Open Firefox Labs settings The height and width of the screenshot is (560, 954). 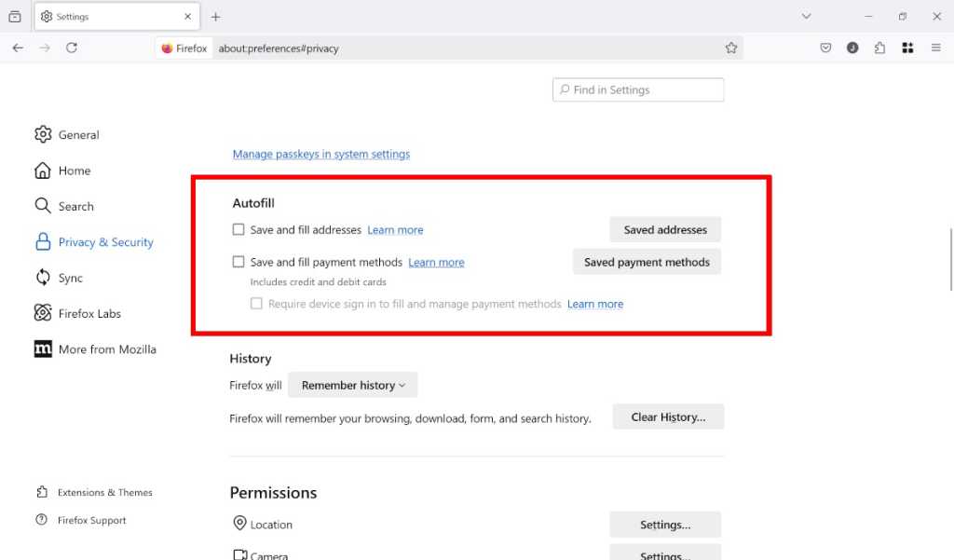(x=89, y=313)
